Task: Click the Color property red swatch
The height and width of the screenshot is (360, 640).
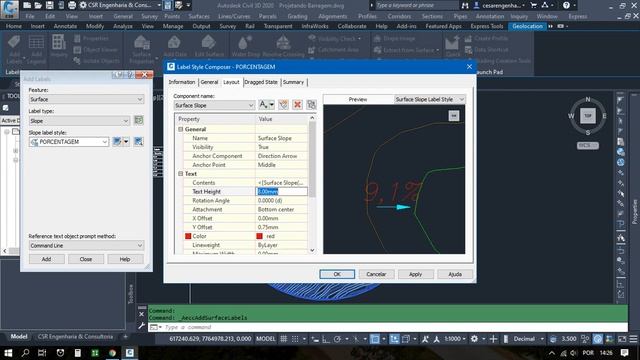Action: 188,236
